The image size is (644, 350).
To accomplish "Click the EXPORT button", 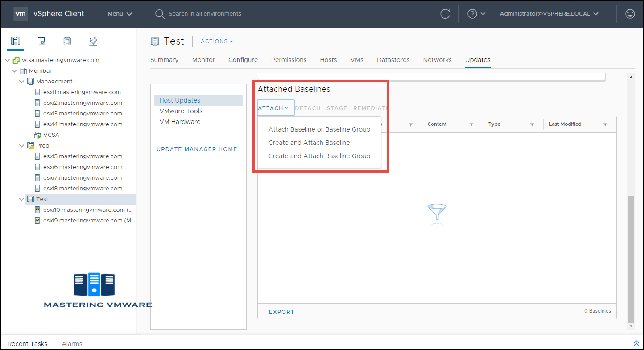I will (281, 312).
